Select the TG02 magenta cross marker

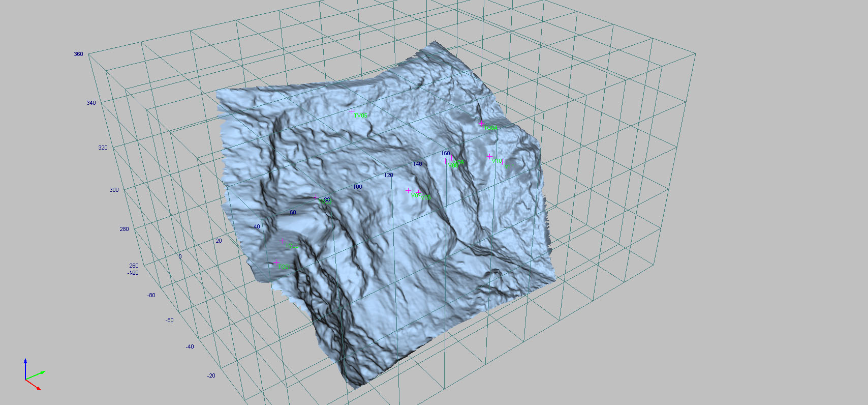[283, 241]
